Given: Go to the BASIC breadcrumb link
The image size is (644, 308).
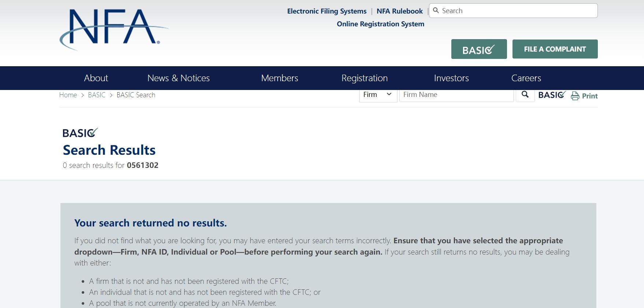Looking at the screenshot, I should coord(97,95).
